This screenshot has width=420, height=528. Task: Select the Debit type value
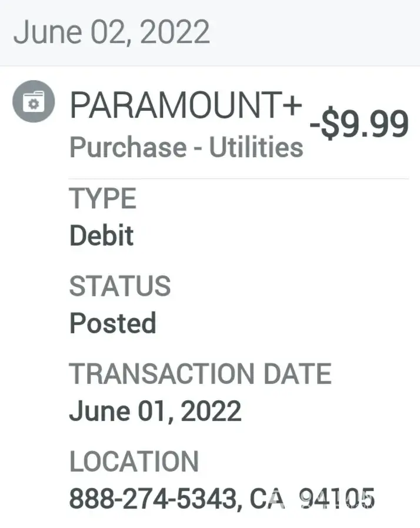click(x=101, y=235)
